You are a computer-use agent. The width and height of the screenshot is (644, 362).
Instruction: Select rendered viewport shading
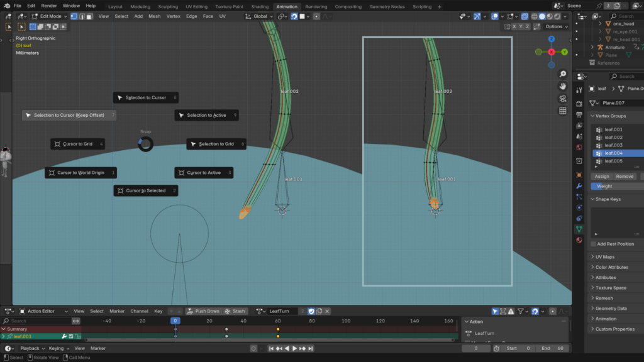[557, 16]
